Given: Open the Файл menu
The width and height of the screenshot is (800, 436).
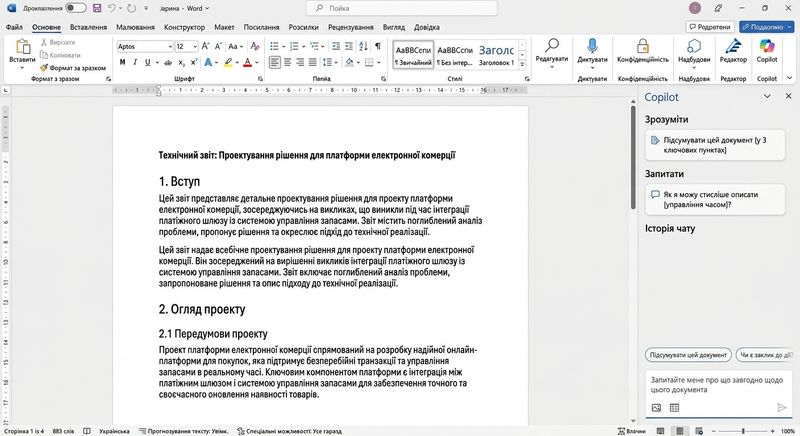Looking at the screenshot, I should pos(14,27).
